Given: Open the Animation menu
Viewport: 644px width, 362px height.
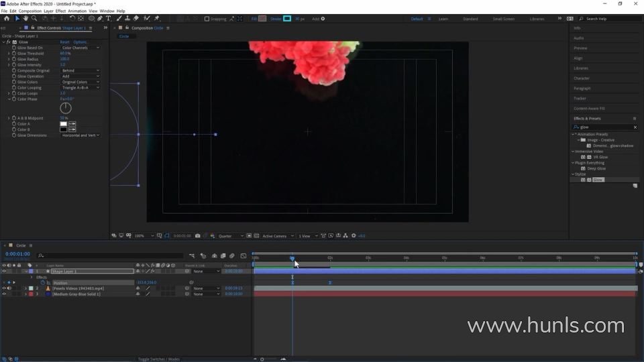Looking at the screenshot, I should pos(77,11).
